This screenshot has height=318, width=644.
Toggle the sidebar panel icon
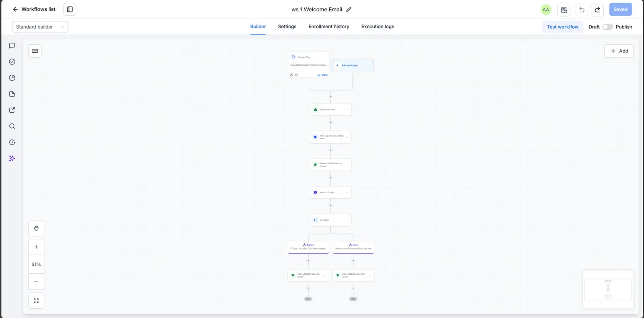[x=70, y=9]
